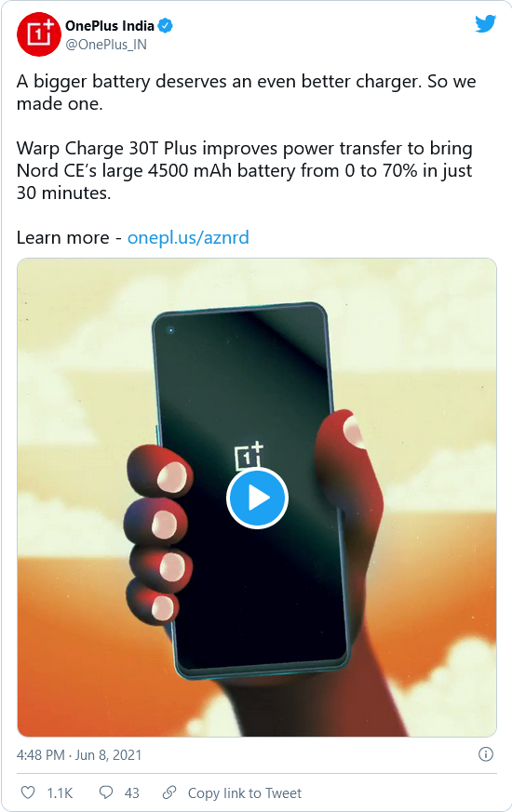Open the @OnePlus_IN handle
Screen dimensions: 512x812
(x=106, y=45)
